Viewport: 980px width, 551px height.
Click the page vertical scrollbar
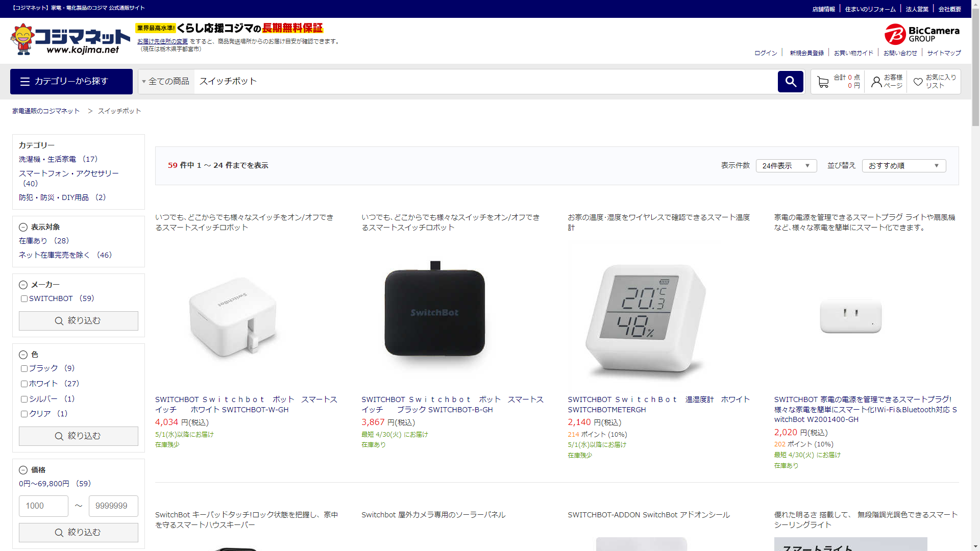[975, 275]
